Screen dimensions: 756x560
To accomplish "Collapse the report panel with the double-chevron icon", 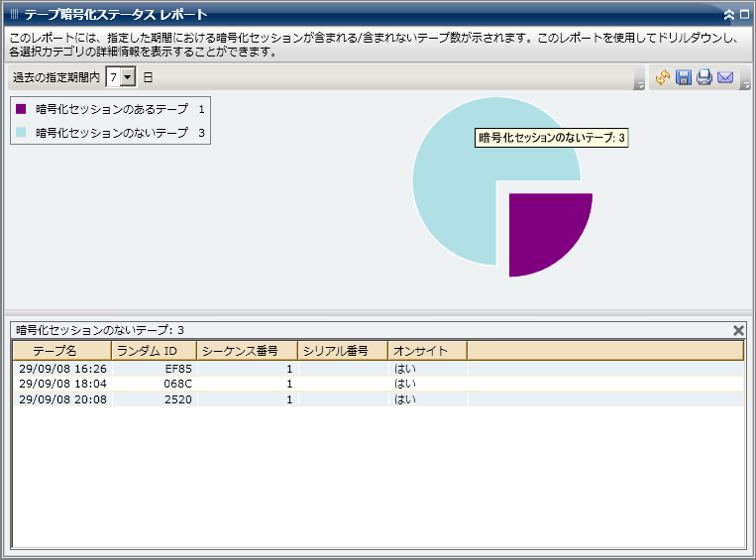I will (729, 15).
